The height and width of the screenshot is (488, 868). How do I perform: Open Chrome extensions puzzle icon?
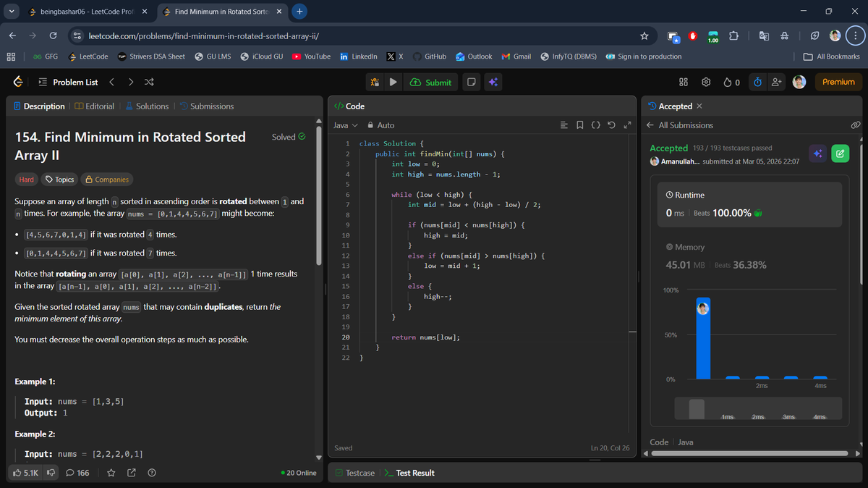(x=733, y=35)
